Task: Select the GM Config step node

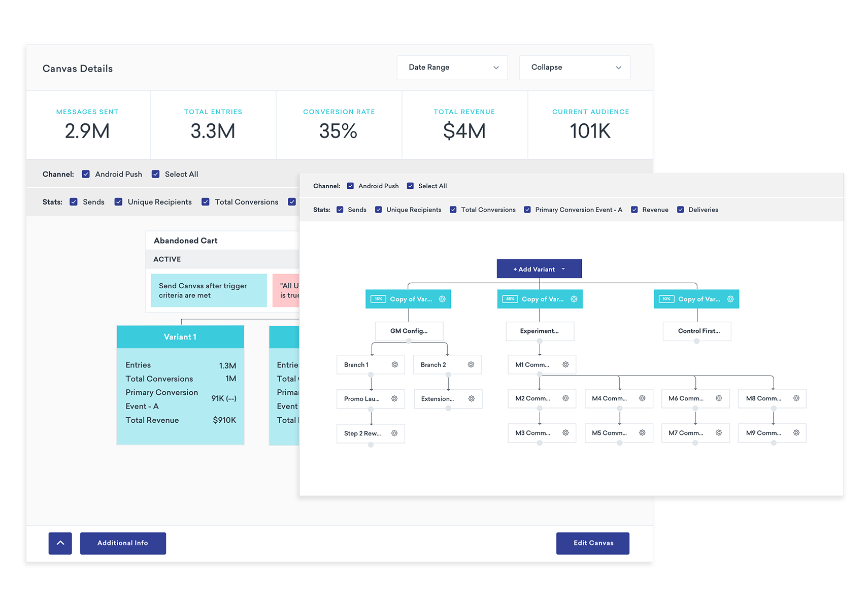Action: [409, 331]
